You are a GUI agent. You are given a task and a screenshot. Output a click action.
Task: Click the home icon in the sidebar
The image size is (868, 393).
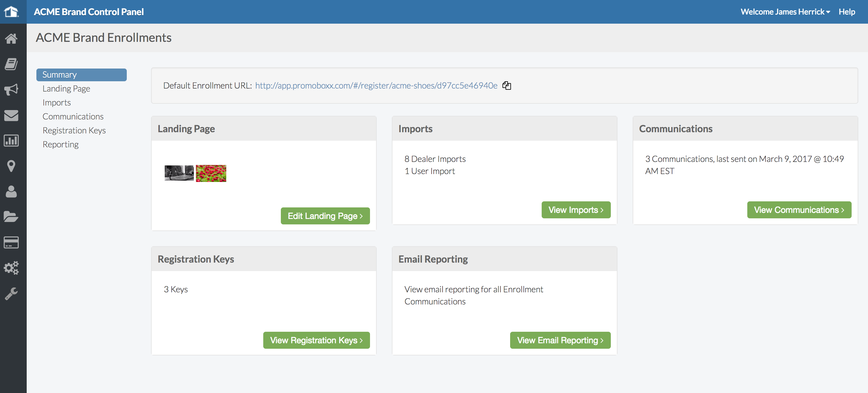(x=11, y=39)
